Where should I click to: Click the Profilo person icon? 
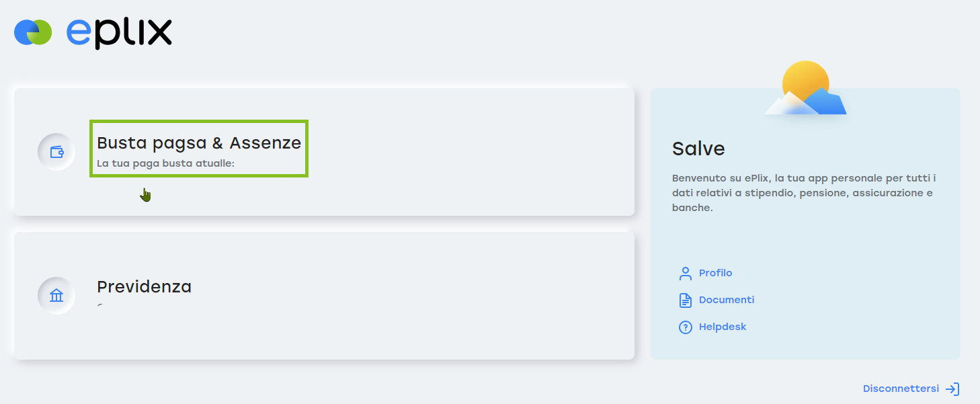coord(685,274)
